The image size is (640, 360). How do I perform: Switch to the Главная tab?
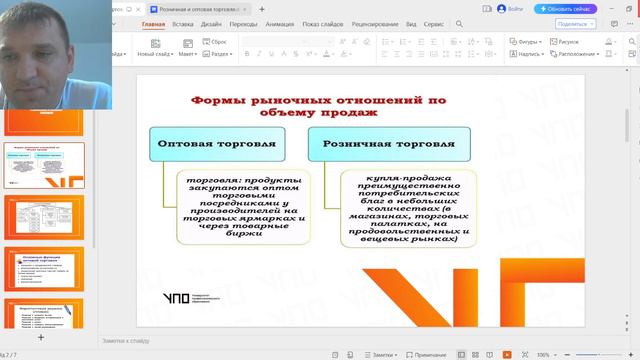(x=153, y=24)
